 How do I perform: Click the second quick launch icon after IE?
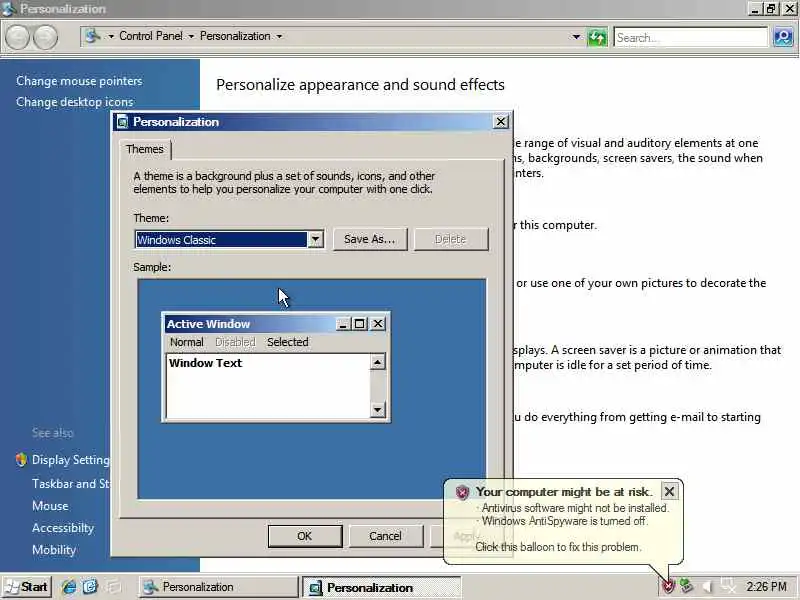[x=90, y=587]
